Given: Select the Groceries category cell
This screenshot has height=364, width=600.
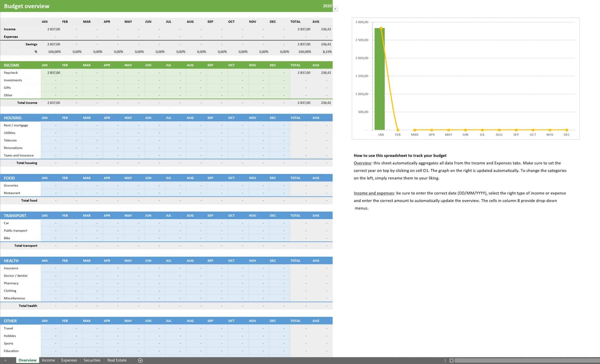Looking at the screenshot, I should pos(11,186).
